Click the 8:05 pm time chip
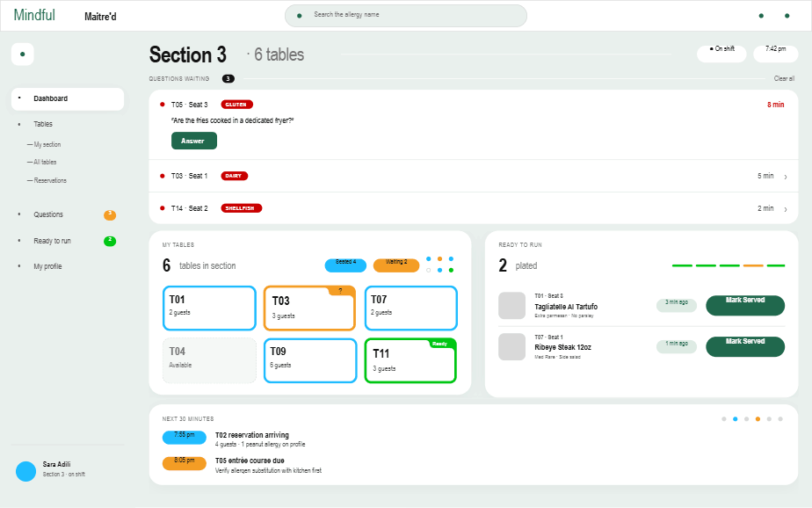The width and height of the screenshot is (812, 508). pos(185,463)
